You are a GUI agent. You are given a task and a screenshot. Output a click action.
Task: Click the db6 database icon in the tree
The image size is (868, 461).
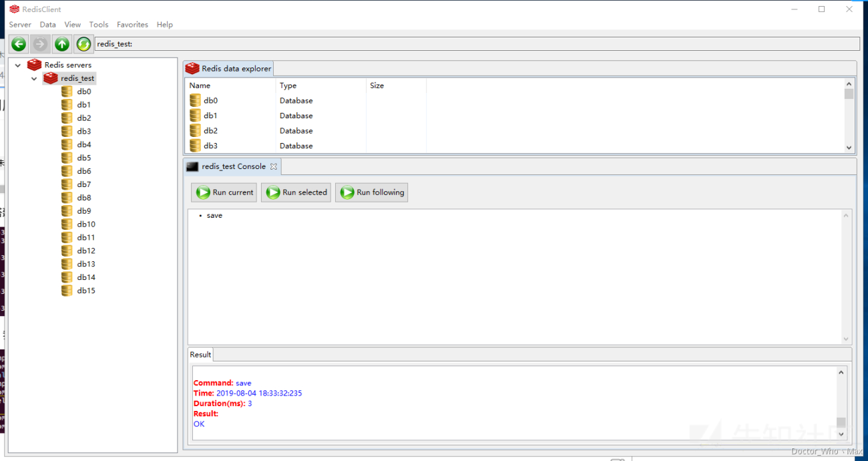67,171
